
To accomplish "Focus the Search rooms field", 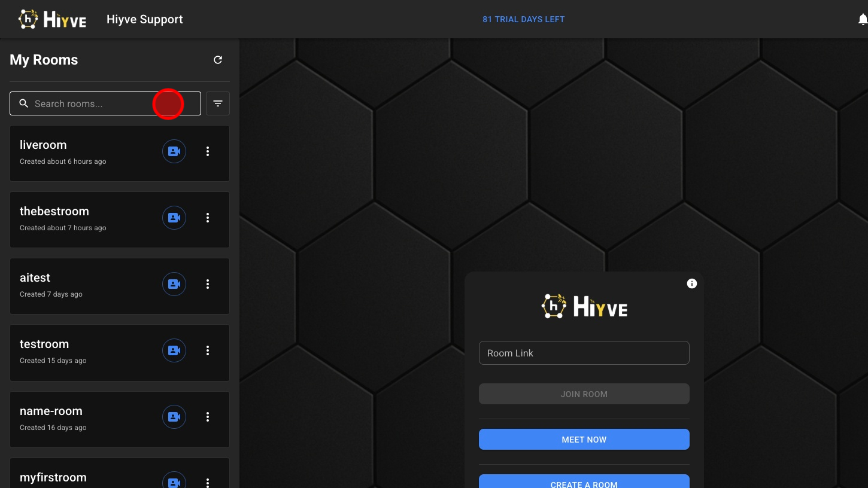I will 90,103.
